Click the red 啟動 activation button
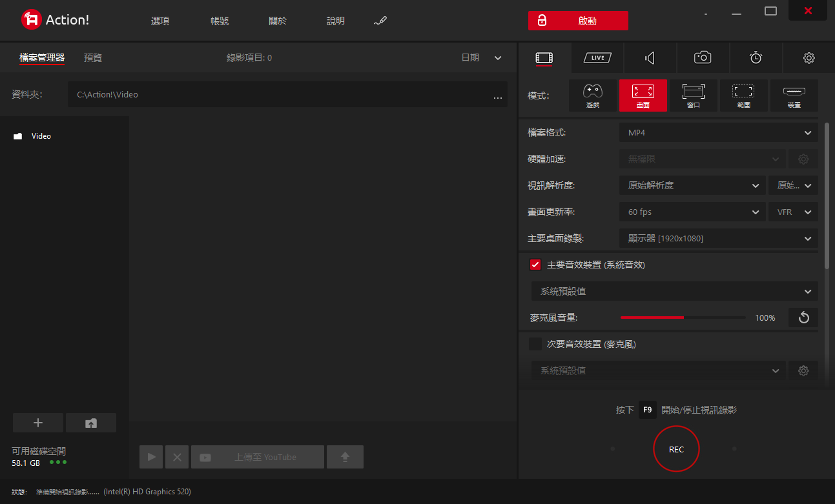The height and width of the screenshot is (504, 835). click(578, 21)
